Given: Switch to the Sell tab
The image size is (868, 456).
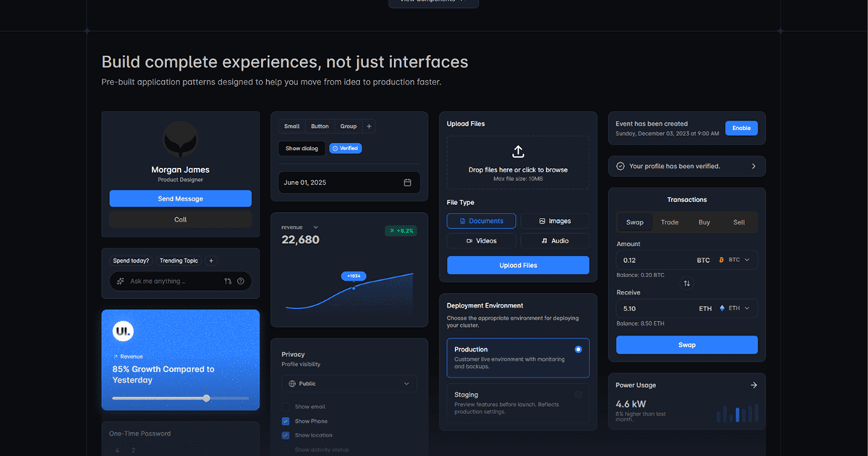Looking at the screenshot, I should [x=739, y=222].
